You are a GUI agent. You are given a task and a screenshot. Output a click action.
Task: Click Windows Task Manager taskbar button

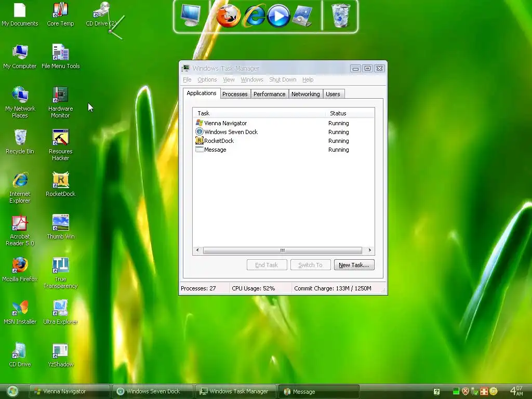(235, 392)
